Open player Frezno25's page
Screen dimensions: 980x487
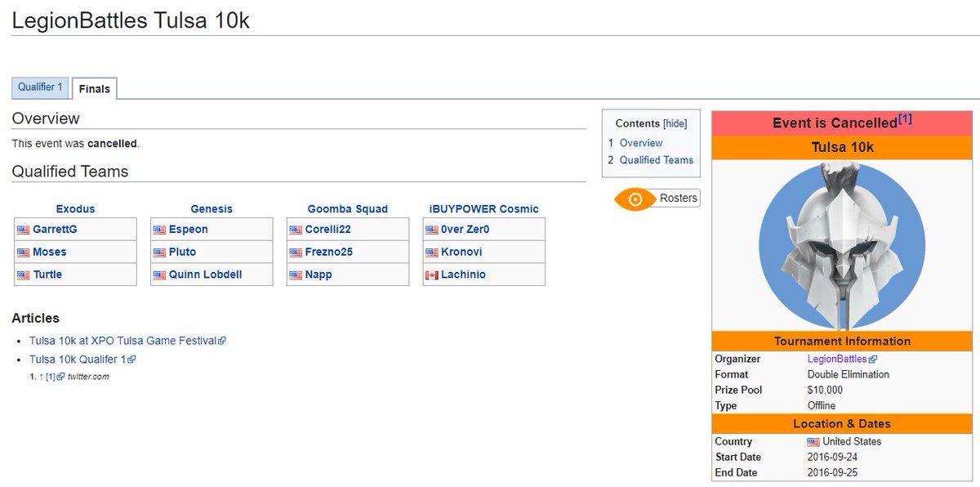pyautogui.click(x=329, y=252)
